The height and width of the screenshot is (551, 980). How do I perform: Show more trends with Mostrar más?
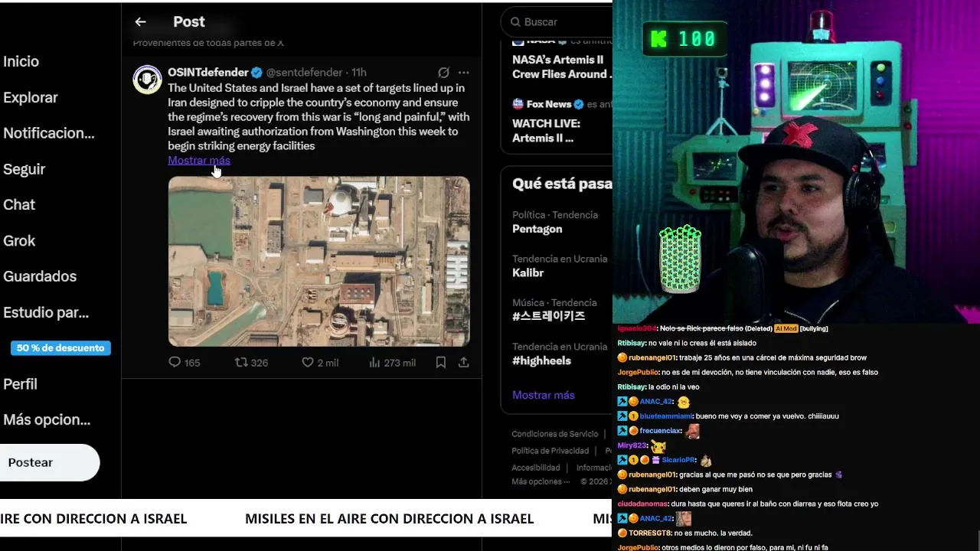tap(543, 395)
